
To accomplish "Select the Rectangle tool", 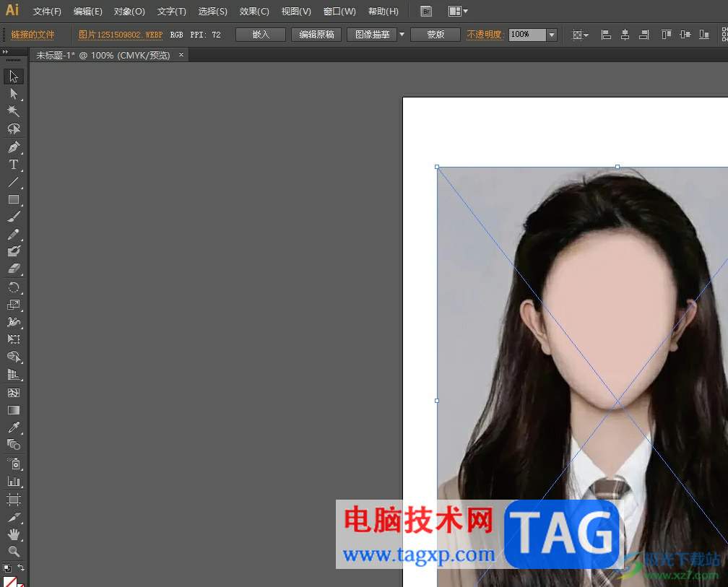I will pyautogui.click(x=14, y=199).
